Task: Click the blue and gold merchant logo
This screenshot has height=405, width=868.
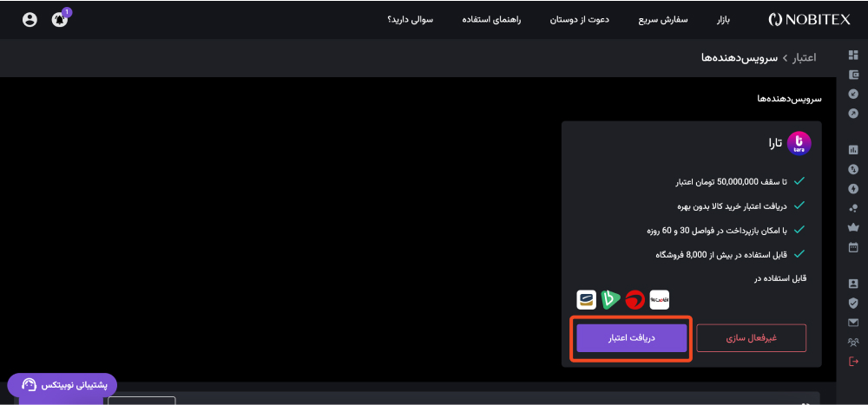Action: coord(586,300)
